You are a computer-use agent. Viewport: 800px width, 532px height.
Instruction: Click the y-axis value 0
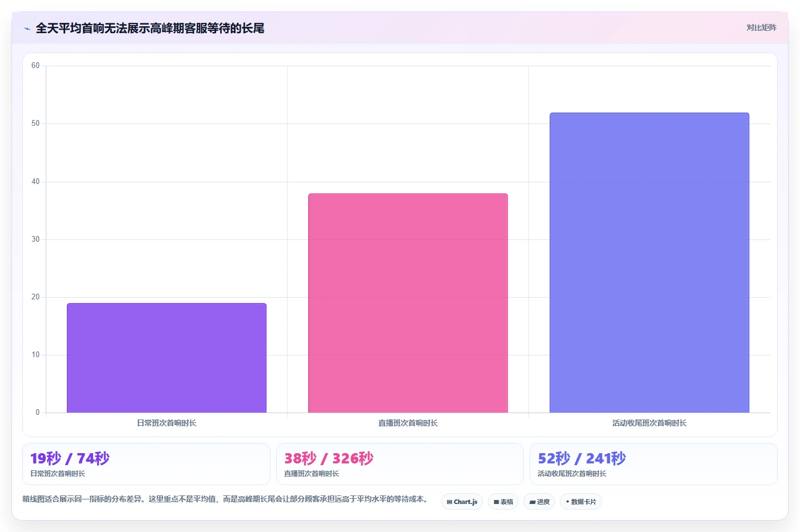click(x=38, y=413)
